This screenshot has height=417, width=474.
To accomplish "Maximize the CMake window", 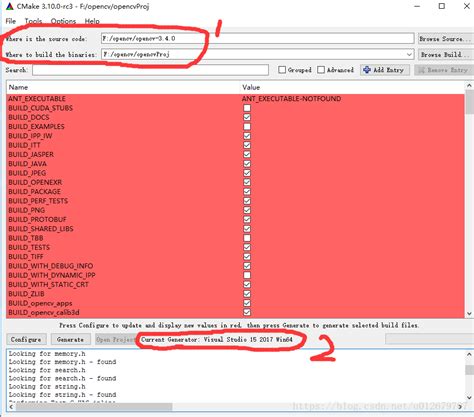I will coord(442,6).
